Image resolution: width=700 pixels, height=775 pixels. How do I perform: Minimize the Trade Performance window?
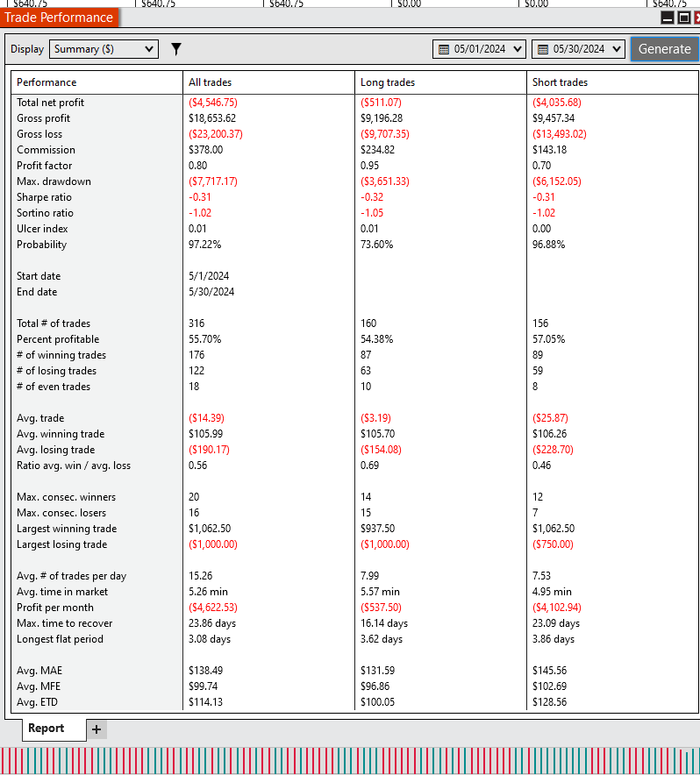(x=668, y=18)
